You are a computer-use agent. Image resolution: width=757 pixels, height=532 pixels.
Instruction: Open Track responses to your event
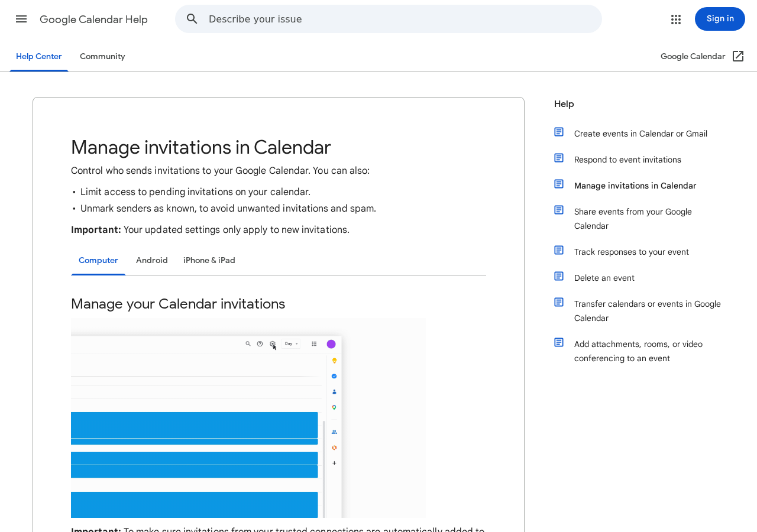[x=632, y=252]
